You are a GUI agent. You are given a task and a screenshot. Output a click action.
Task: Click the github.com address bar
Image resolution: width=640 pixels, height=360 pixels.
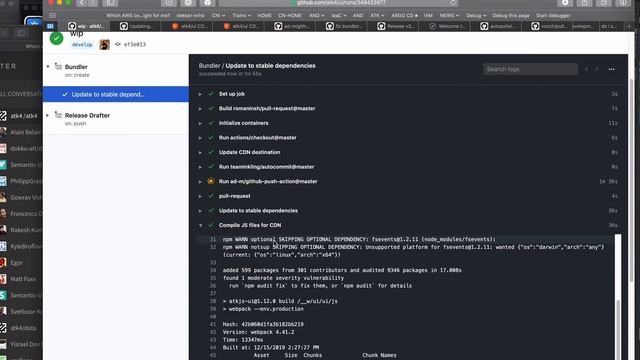coord(339,3)
